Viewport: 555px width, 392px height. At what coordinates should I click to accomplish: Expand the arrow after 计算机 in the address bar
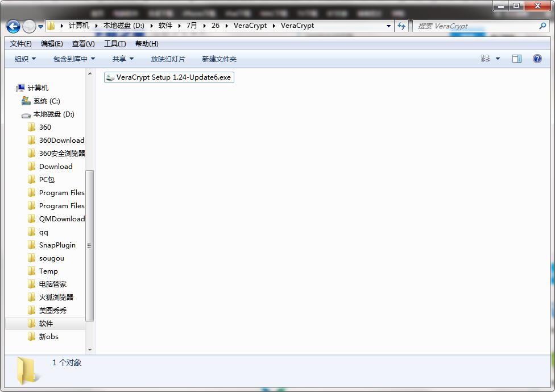(x=96, y=26)
